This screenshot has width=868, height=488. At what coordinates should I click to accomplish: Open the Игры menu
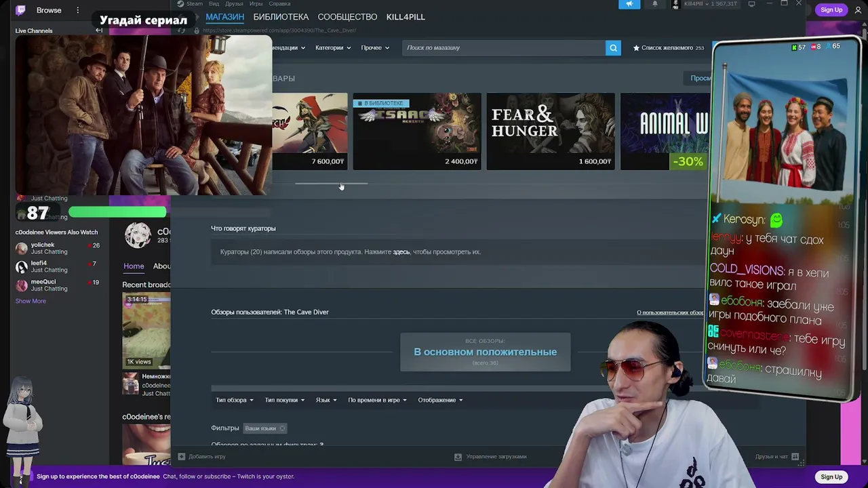coord(256,3)
